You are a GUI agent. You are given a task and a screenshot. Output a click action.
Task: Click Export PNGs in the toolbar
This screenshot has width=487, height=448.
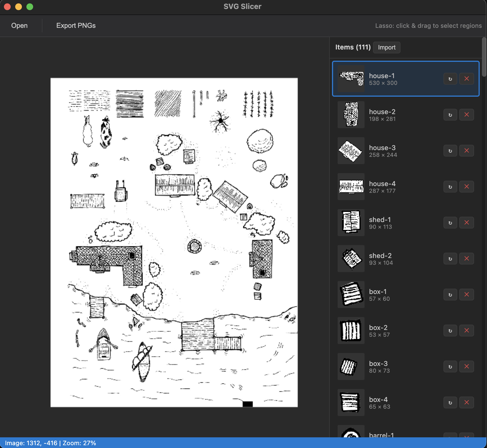click(76, 26)
